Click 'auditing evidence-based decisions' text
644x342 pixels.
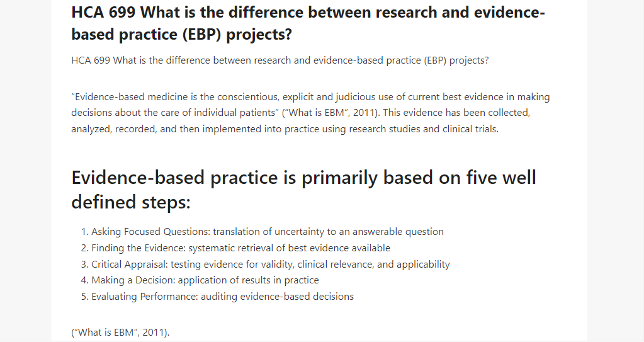pos(277,297)
